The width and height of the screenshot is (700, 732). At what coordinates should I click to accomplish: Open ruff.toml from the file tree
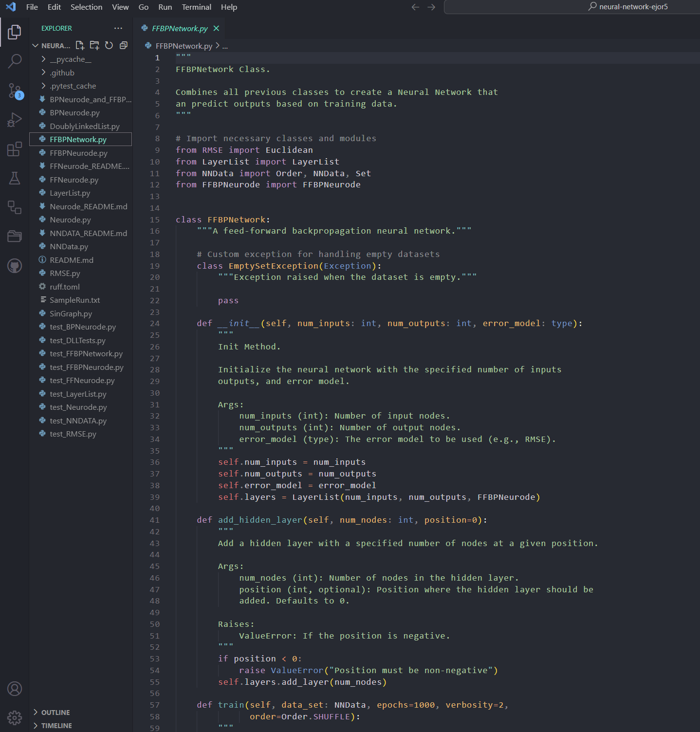click(81, 287)
